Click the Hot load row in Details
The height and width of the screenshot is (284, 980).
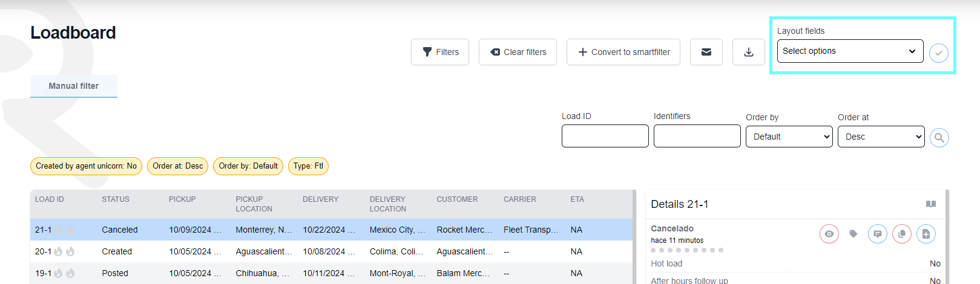click(795, 263)
